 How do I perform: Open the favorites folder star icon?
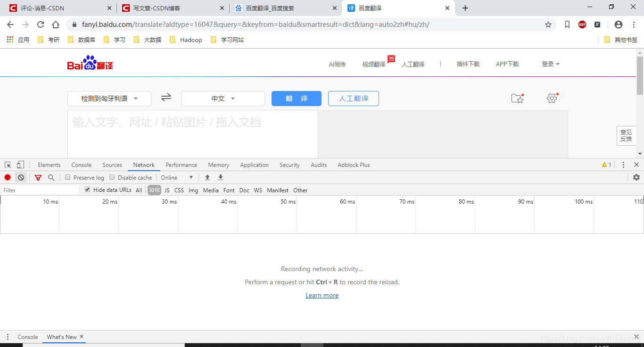pos(517,98)
